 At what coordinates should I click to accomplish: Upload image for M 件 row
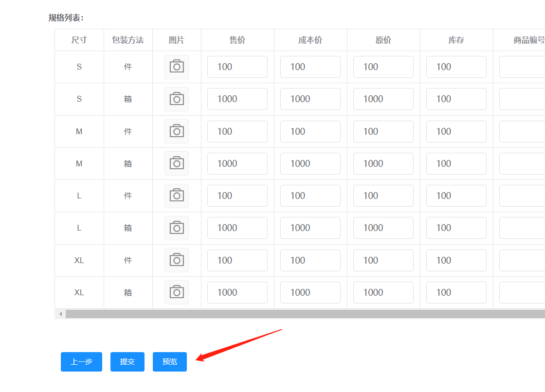click(177, 131)
